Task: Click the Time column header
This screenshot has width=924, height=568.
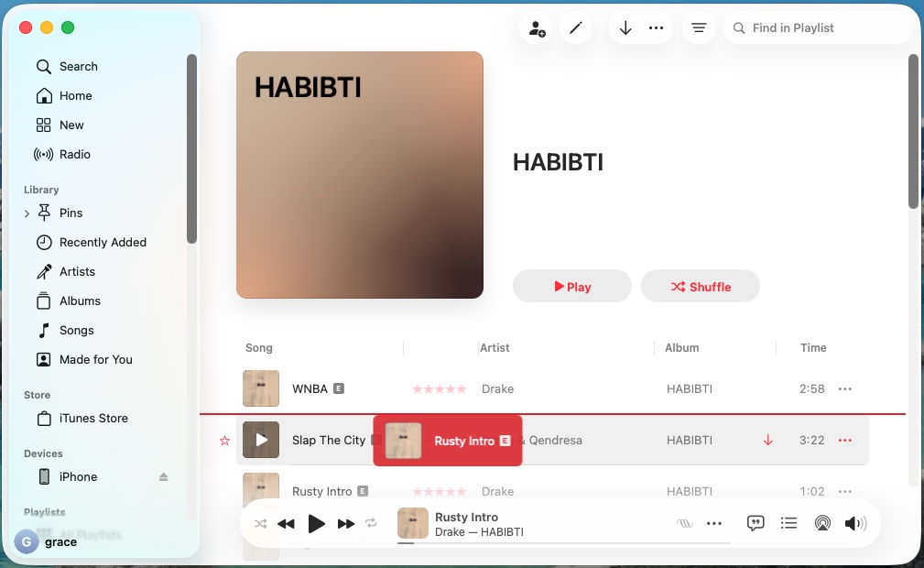Action: (x=813, y=348)
